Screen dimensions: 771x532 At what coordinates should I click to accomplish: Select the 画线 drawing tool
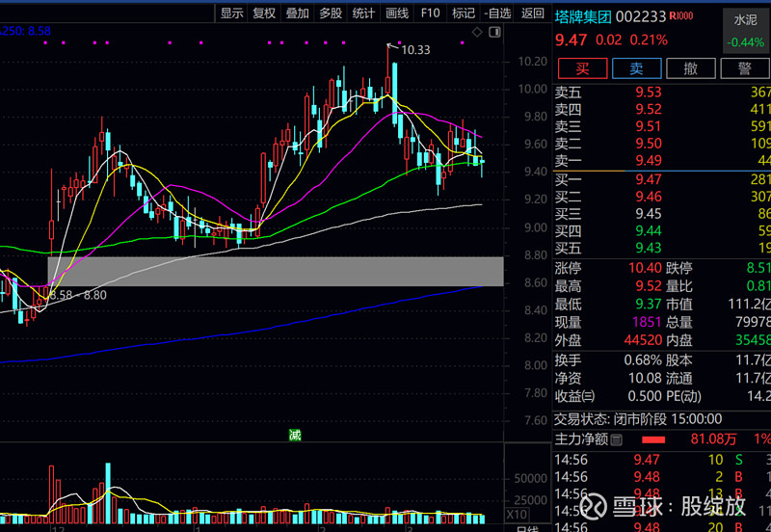point(397,13)
